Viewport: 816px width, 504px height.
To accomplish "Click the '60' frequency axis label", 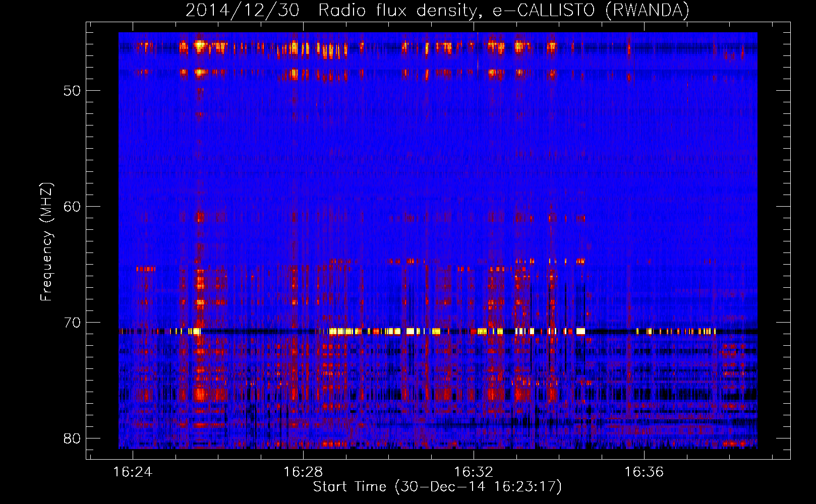I will (72, 207).
